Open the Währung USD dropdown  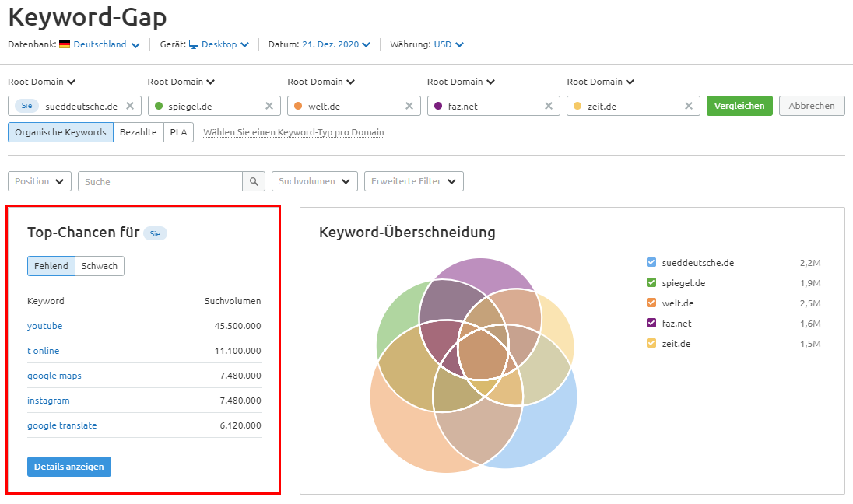[x=449, y=44]
